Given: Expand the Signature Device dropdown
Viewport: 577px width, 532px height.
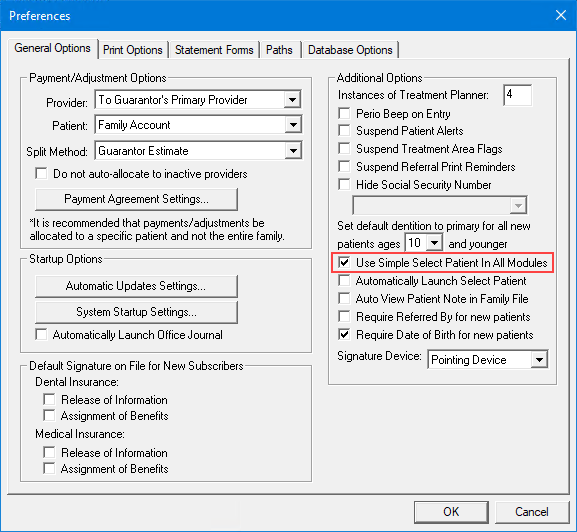Looking at the screenshot, I should [539, 359].
